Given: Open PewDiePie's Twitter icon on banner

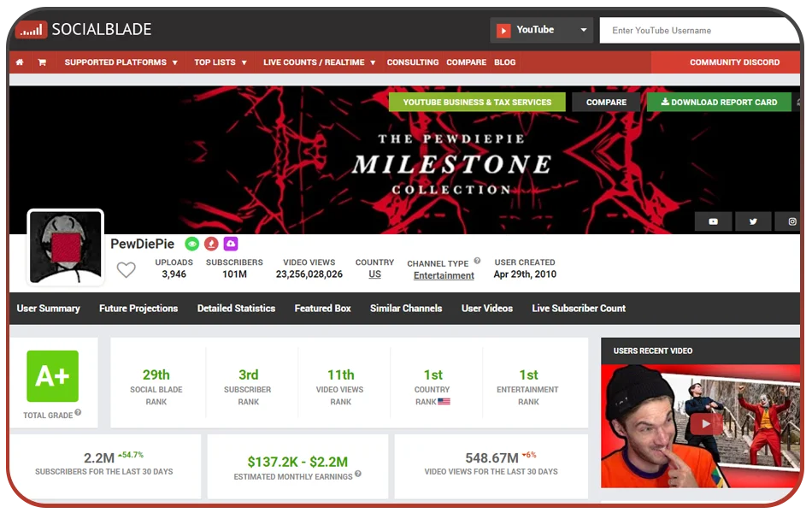Looking at the screenshot, I should (753, 221).
